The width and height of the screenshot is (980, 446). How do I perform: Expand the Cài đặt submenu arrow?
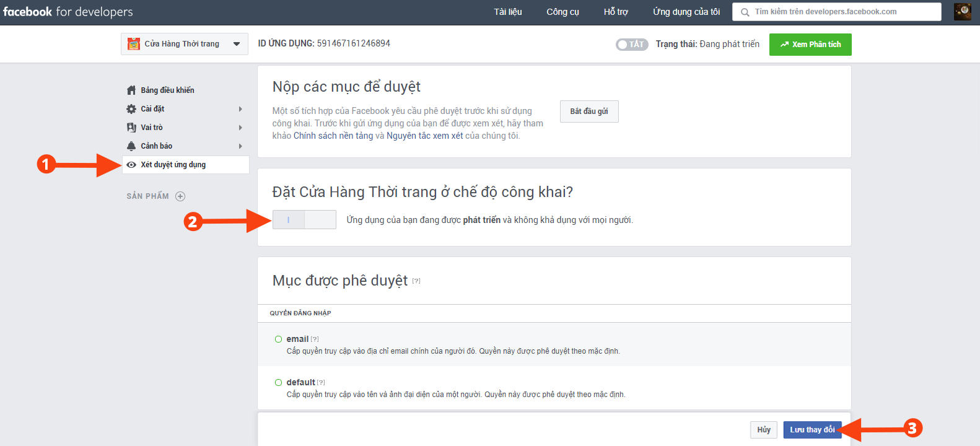pyautogui.click(x=240, y=109)
